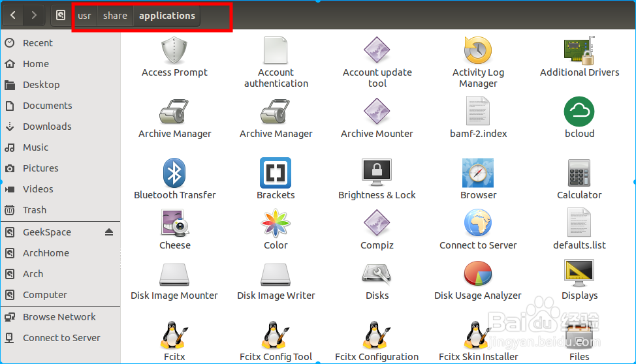Open the Access Prompt shield icon
636x364 pixels.
click(x=174, y=50)
